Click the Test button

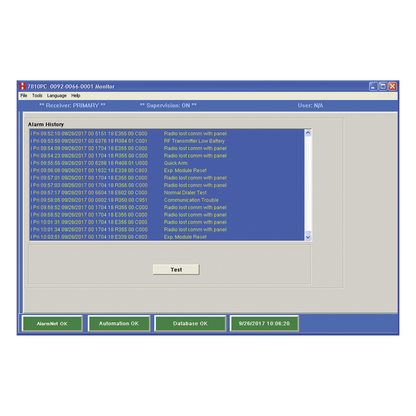[x=176, y=270]
